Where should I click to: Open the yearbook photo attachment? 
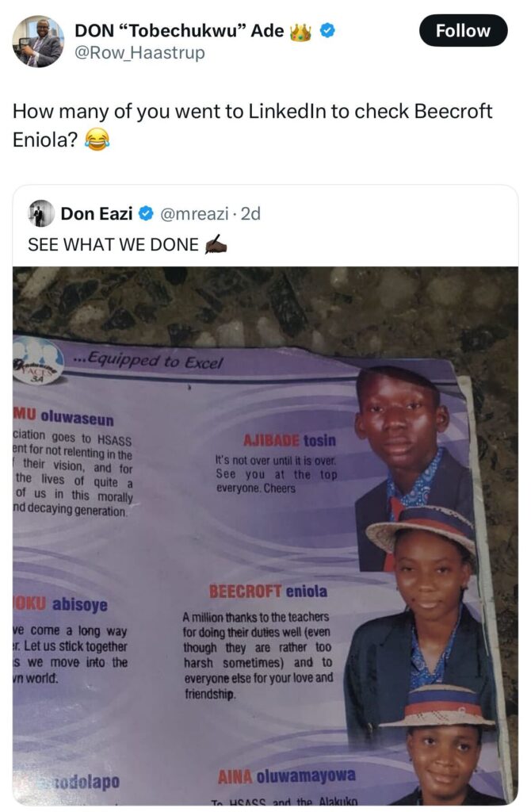[265, 535]
